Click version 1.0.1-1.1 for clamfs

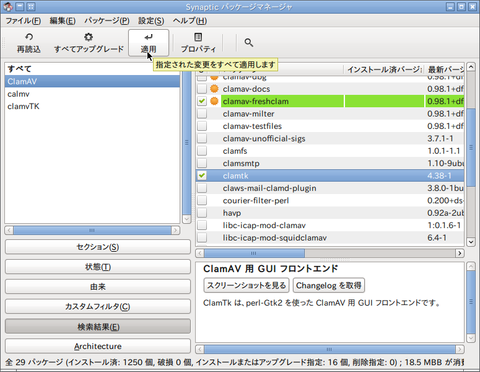coord(444,151)
